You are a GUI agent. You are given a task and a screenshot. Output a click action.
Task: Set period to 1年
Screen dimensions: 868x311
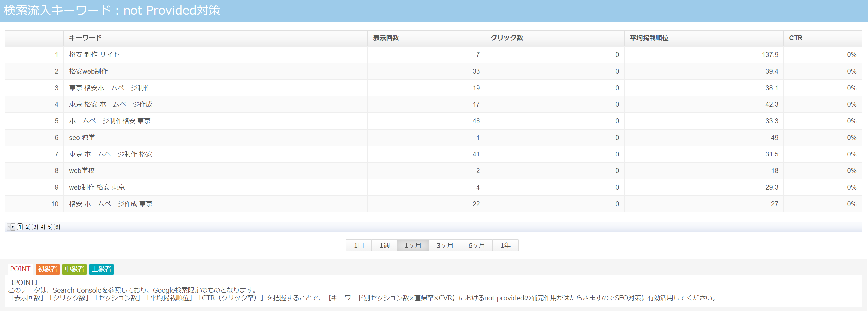(505, 245)
